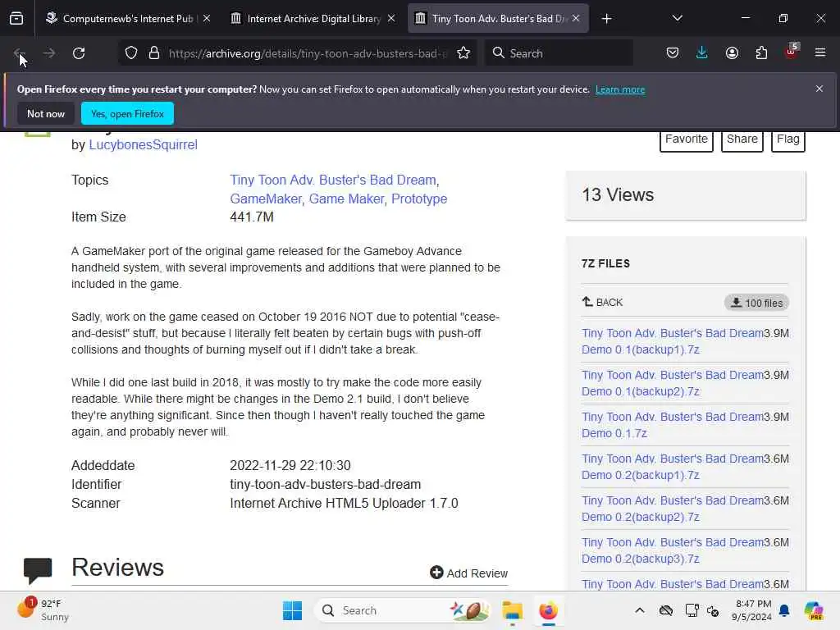Image resolution: width=840 pixels, height=630 pixels.
Task: Click the Windows taskbar Search box
Action: point(404,610)
